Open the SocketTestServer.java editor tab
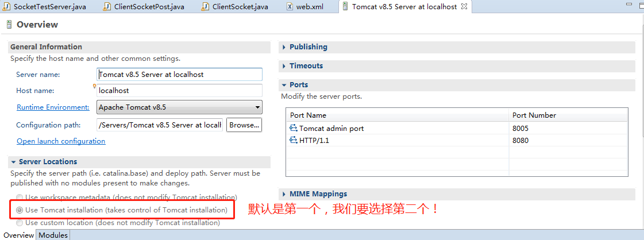644x240 pixels. 44,6
